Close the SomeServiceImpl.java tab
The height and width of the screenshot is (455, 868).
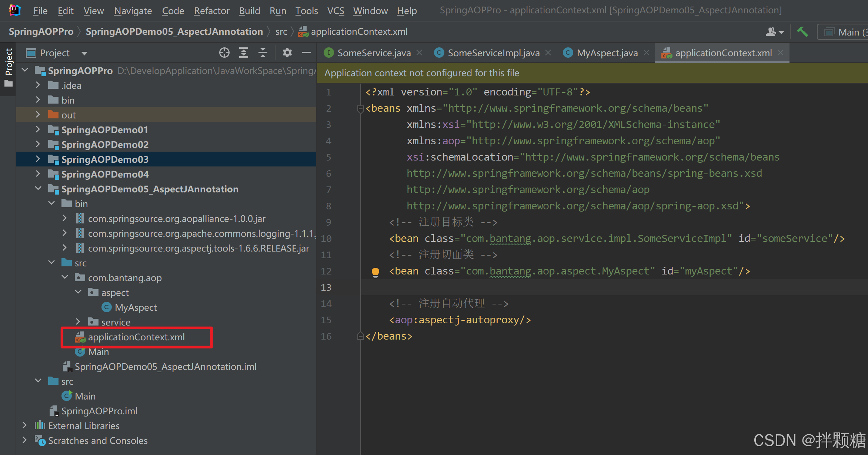[x=548, y=53]
